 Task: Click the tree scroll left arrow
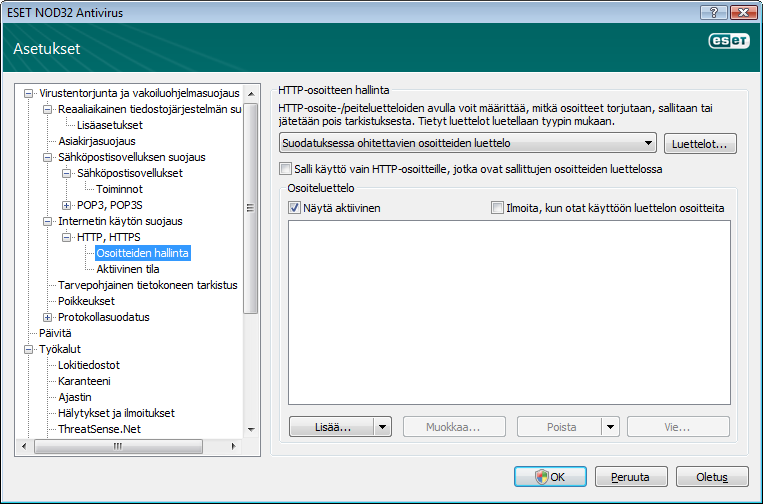[24, 446]
